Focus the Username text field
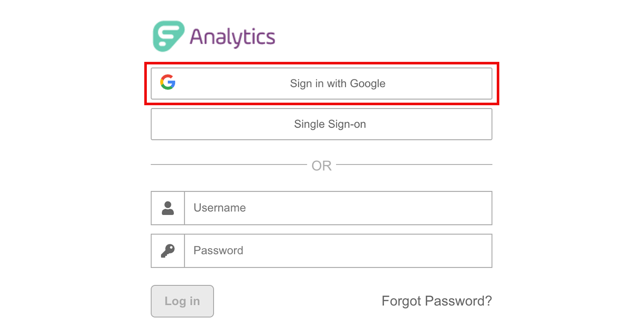This screenshot has height=329, width=644. tap(338, 208)
